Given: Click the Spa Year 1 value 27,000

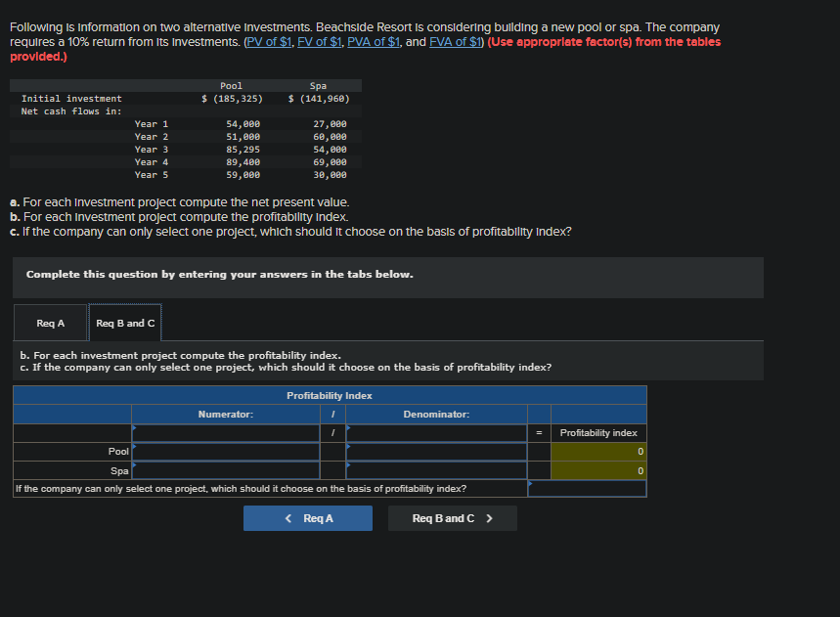Looking at the screenshot, I should (x=330, y=124).
